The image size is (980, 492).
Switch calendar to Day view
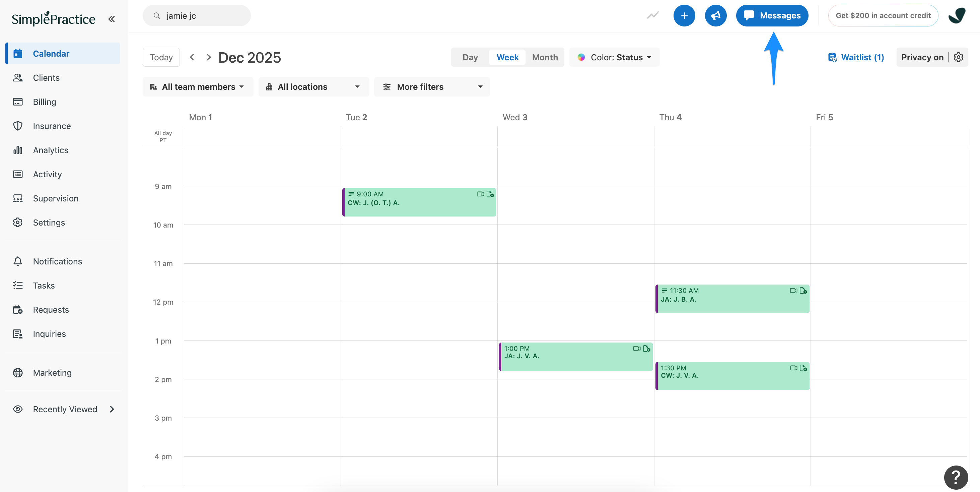470,57
